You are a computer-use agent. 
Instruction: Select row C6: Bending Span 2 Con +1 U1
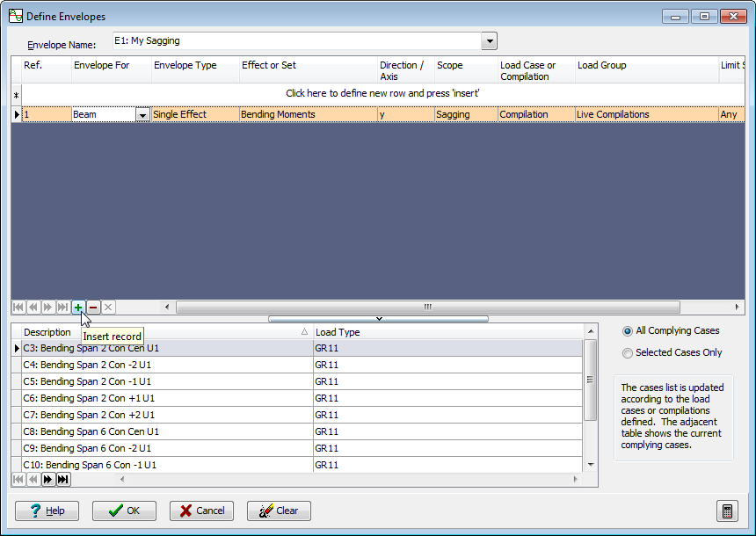(302, 398)
